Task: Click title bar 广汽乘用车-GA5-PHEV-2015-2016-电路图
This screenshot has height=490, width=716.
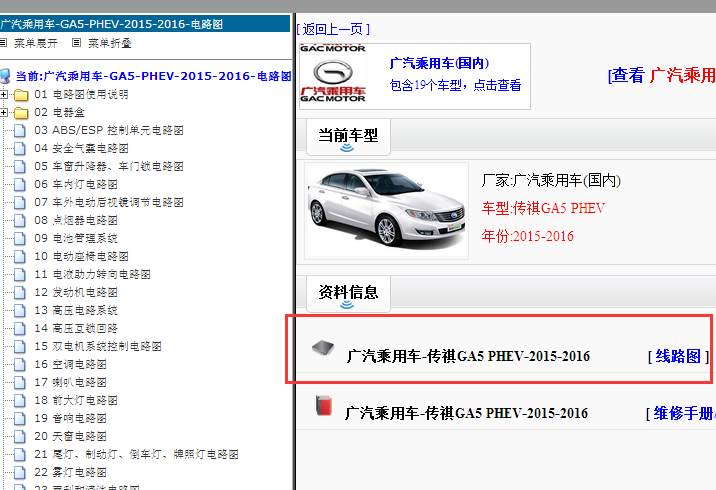Action: tap(144, 24)
